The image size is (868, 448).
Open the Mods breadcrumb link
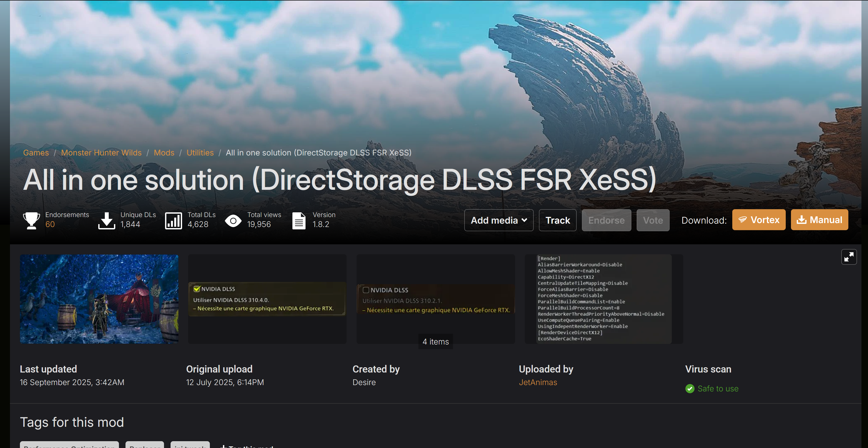point(164,153)
